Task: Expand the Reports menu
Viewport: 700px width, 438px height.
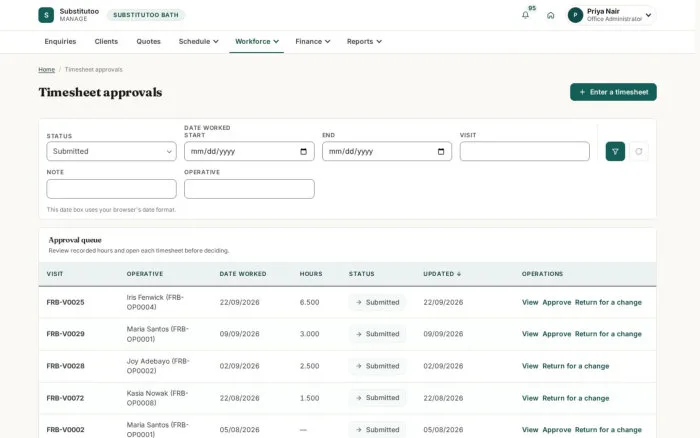Action: click(x=364, y=42)
